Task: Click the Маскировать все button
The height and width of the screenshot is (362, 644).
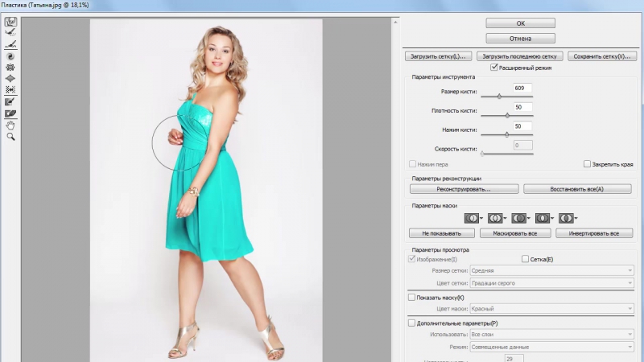Action: coord(515,233)
